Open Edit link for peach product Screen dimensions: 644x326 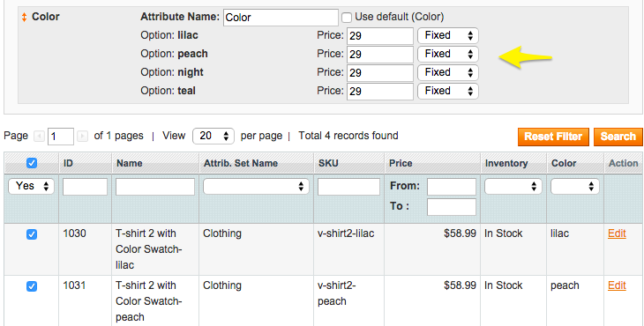point(617,285)
